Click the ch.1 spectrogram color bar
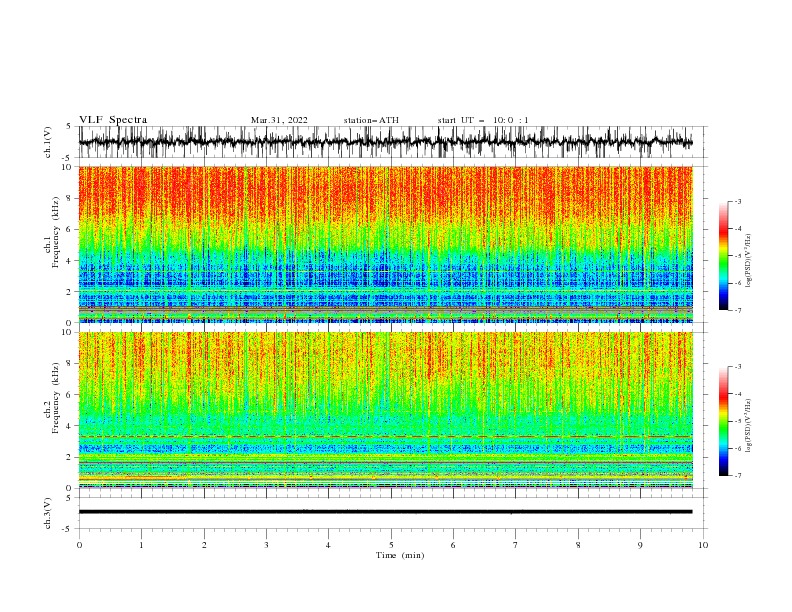The width and height of the screenshot is (792, 612). 723,256
